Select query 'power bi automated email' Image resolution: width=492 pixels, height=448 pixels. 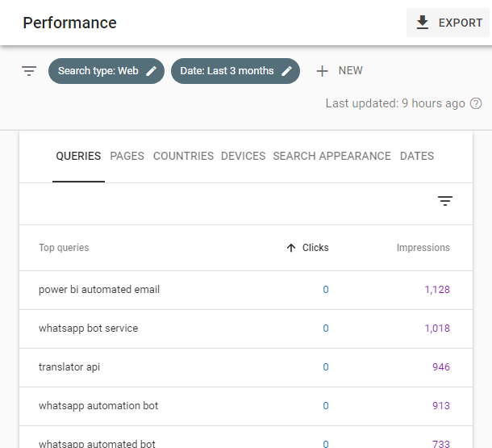click(99, 290)
